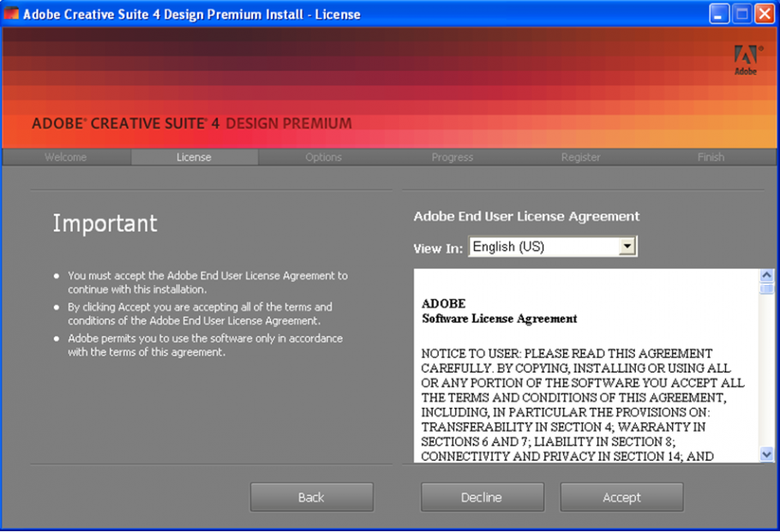
Task: Click the 'Software License Agreement' heading
Action: (499, 319)
